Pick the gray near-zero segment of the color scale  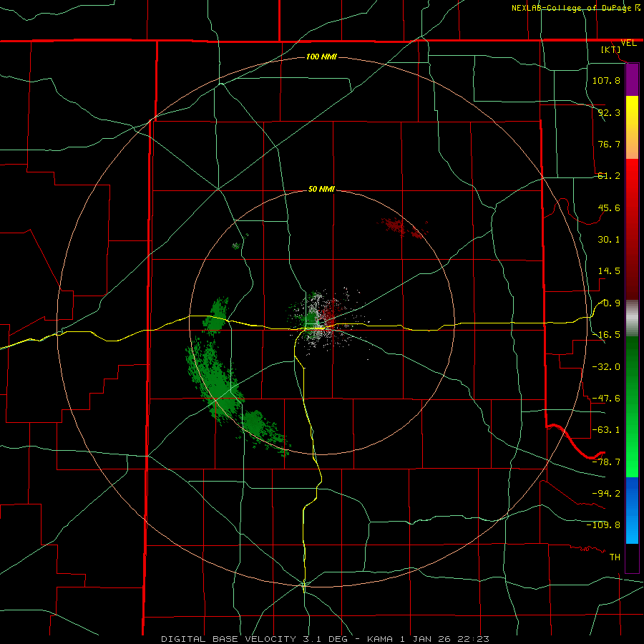(632, 318)
